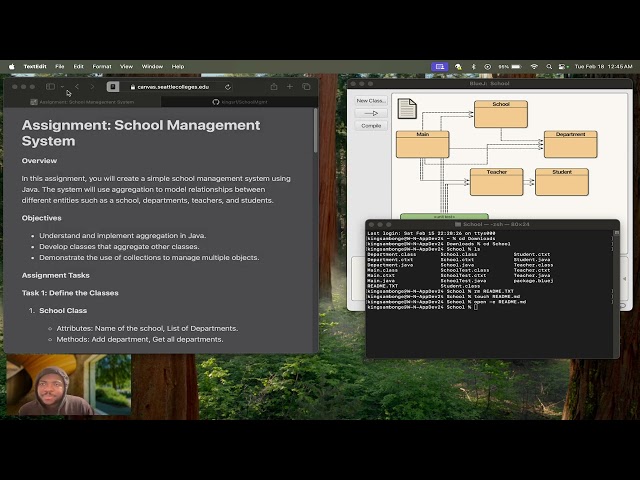Open the View menu
Image resolution: width=640 pixels, height=480 pixels.
click(126, 67)
